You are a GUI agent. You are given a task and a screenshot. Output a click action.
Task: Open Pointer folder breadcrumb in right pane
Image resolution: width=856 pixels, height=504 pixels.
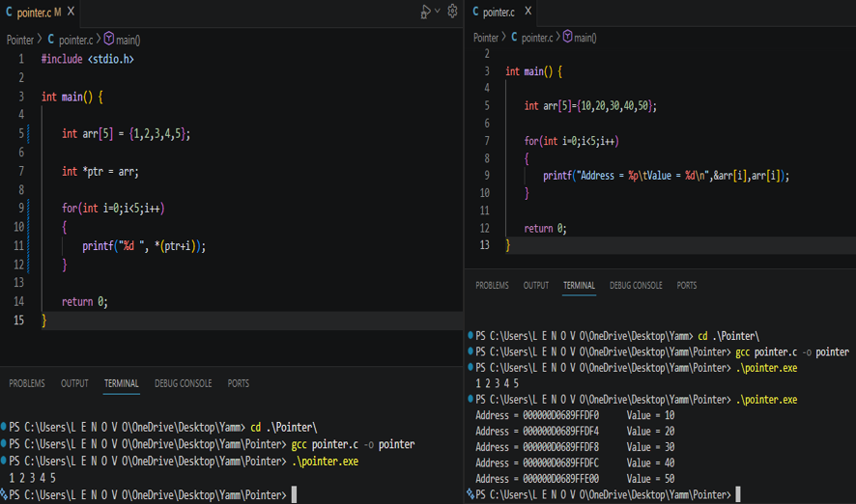[x=486, y=38]
